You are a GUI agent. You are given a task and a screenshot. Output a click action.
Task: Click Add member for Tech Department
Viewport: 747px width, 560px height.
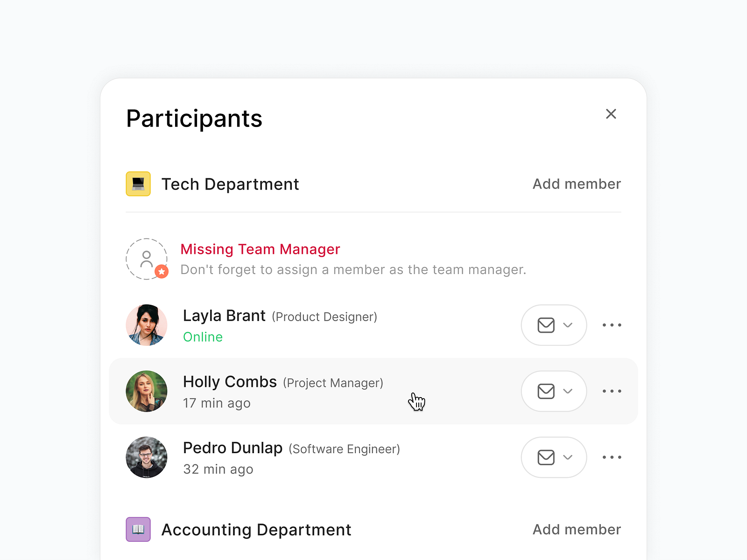click(576, 184)
